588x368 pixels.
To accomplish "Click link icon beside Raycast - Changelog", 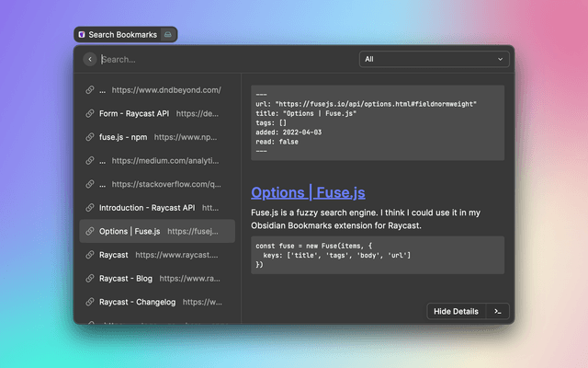I will click(89, 302).
